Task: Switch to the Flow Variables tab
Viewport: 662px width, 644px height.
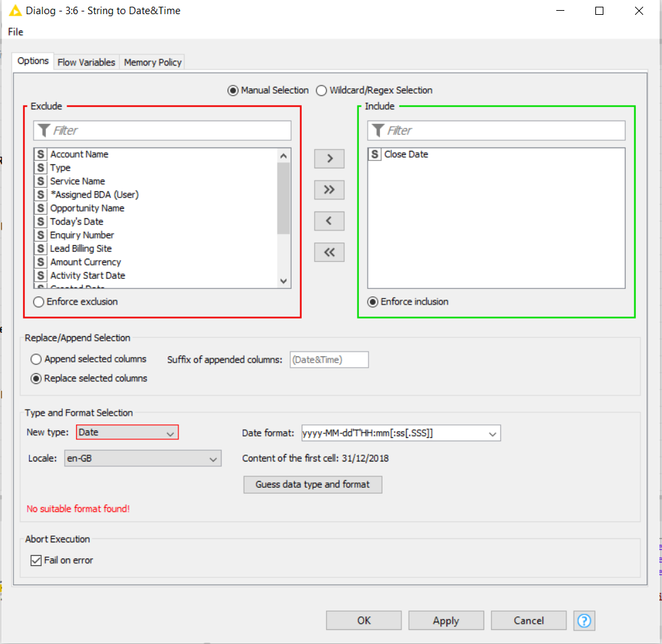Action: tap(86, 62)
